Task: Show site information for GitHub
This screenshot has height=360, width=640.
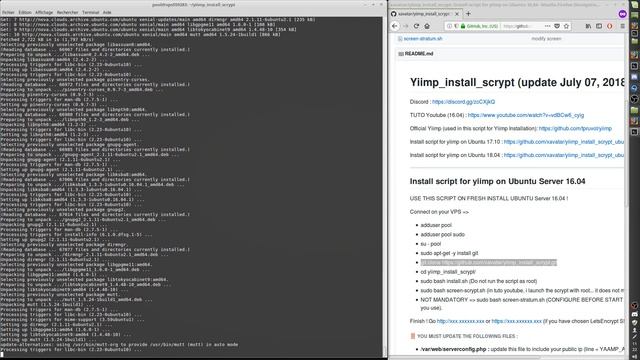Action: 449,26
